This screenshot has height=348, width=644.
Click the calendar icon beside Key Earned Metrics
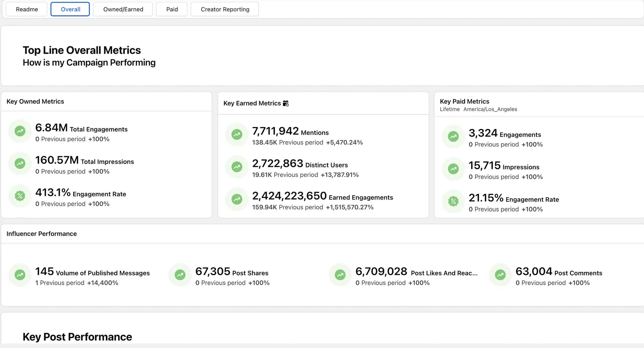point(286,103)
